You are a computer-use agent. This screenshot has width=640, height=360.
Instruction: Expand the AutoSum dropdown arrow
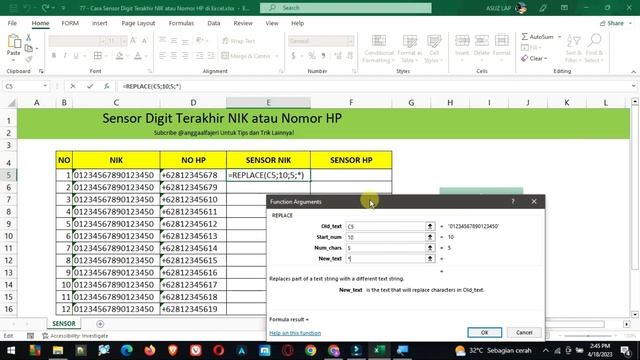coord(559,37)
